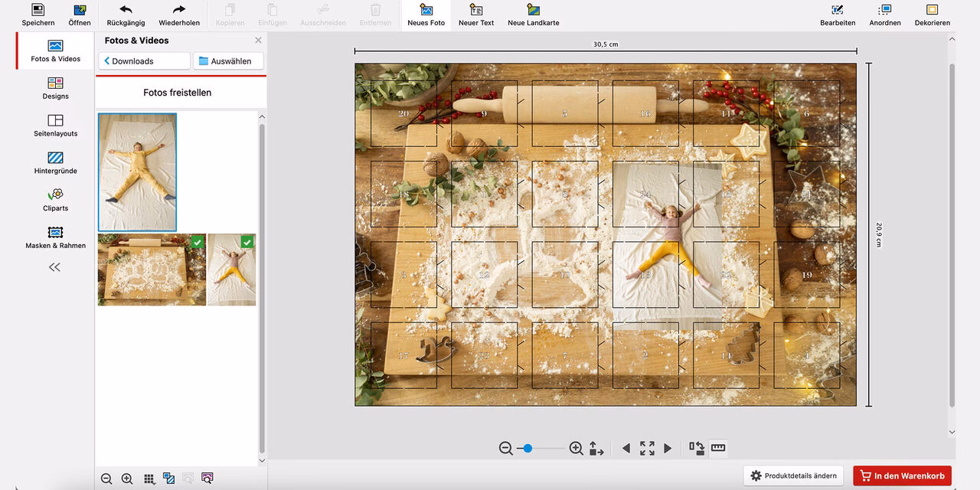Click Produktdetails ändern button
The width and height of the screenshot is (980, 490).
click(x=793, y=475)
